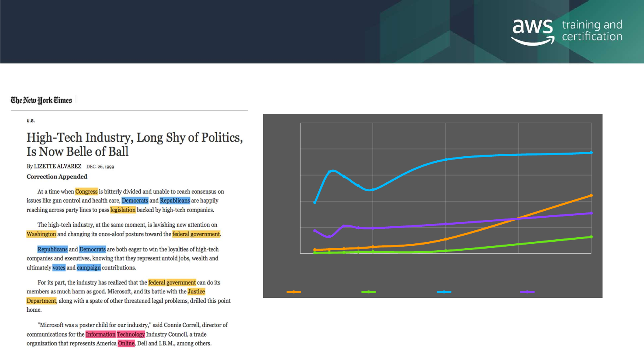Viewport: 644px width, 363px height.
Task: Click highlighted word votes
Action: (59, 267)
